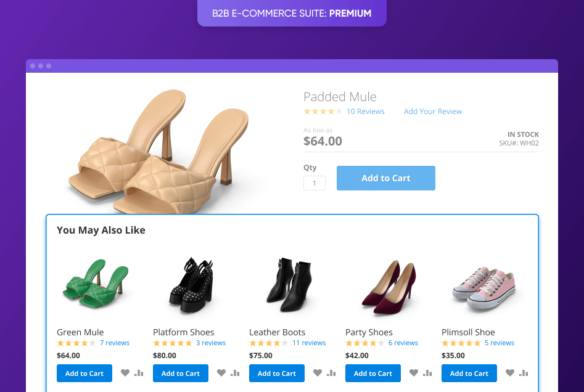
Task: Add the Green Mule to cart
Action: (x=84, y=373)
